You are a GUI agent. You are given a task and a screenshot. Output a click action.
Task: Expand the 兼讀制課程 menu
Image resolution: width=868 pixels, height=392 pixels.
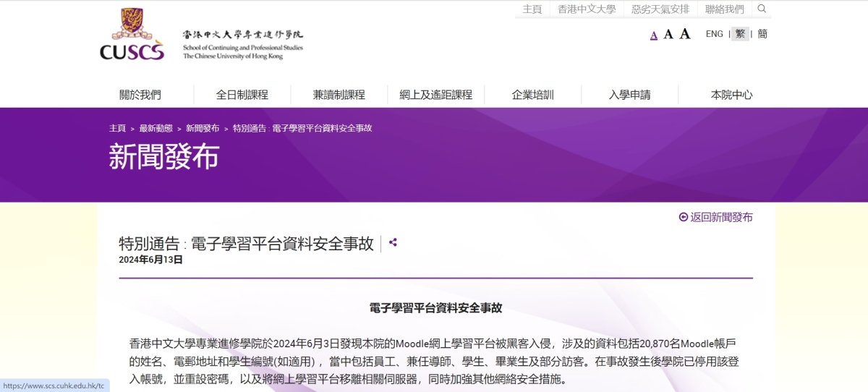(339, 95)
